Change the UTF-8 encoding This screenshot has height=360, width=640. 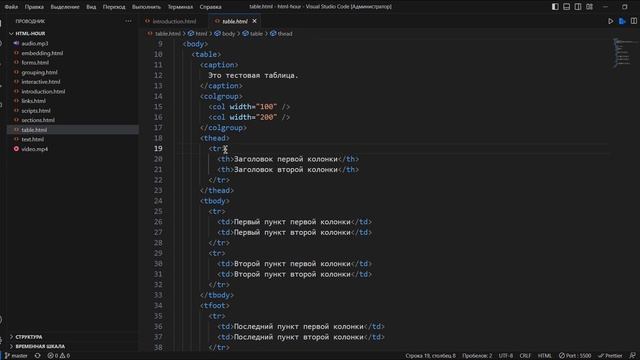point(506,356)
